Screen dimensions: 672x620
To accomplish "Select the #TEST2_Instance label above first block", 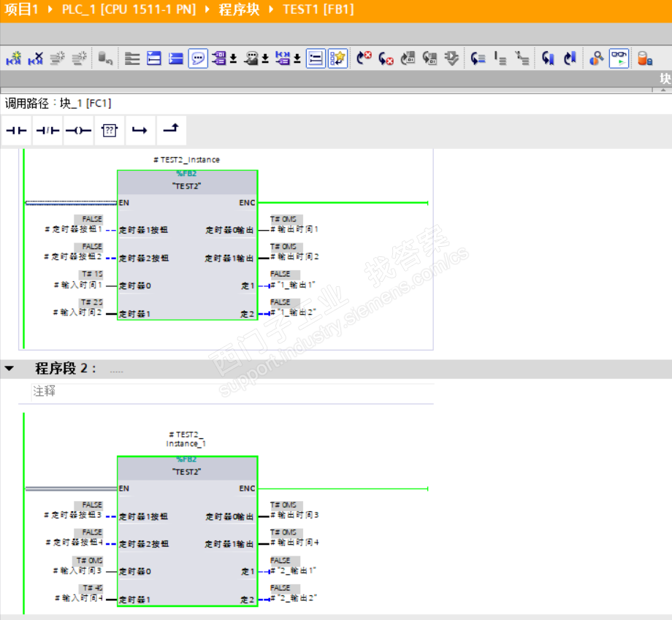I will coord(186,160).
